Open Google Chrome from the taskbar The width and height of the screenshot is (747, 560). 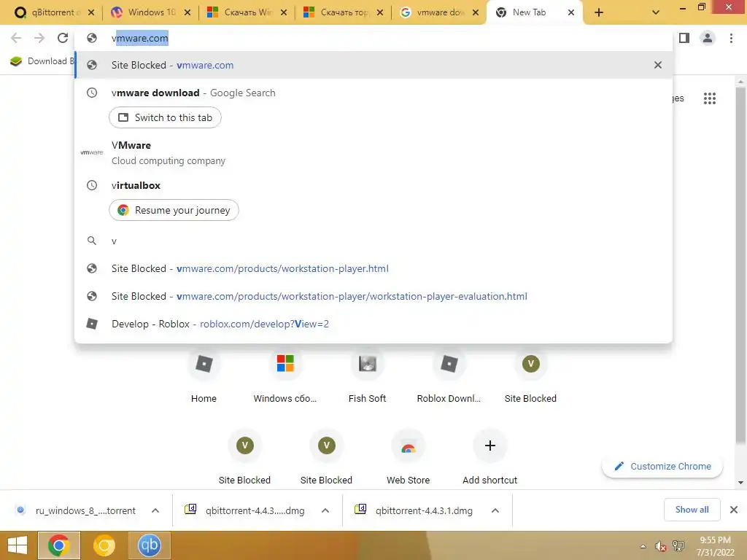pyautogui.click(x=58, y=545)
